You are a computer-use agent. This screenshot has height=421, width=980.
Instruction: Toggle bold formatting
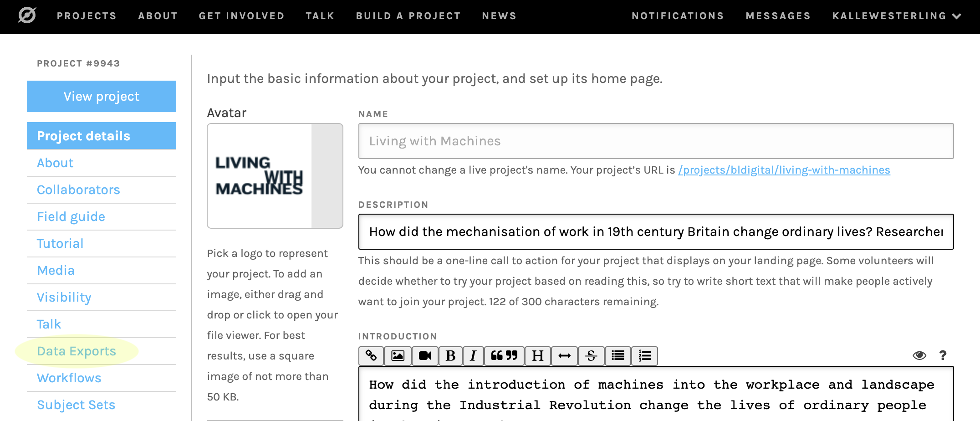point(450,355)
